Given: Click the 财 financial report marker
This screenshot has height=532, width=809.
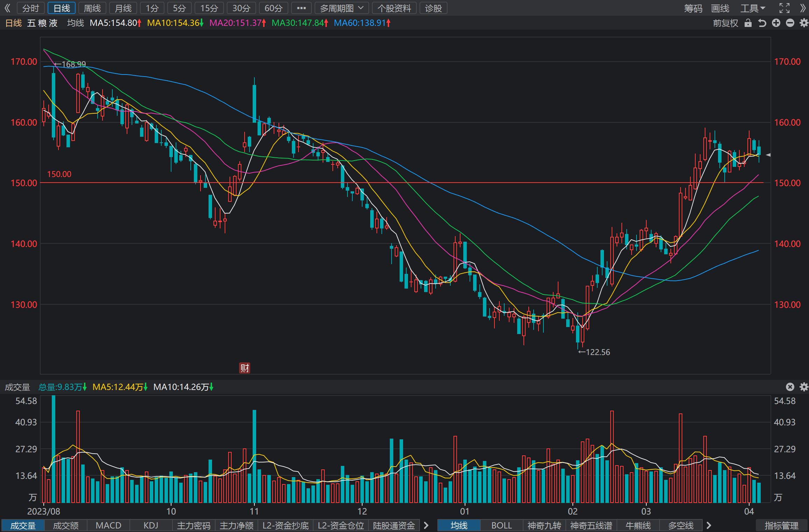Looking at the screenshot, I should coord(245,368).
